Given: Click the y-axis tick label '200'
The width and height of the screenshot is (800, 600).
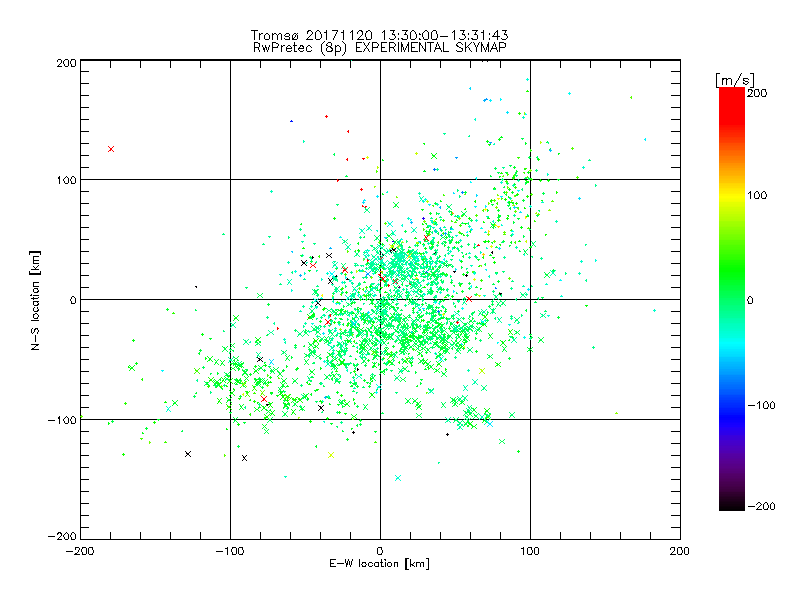Looking at the screenshot, I should tap(66, 63).
